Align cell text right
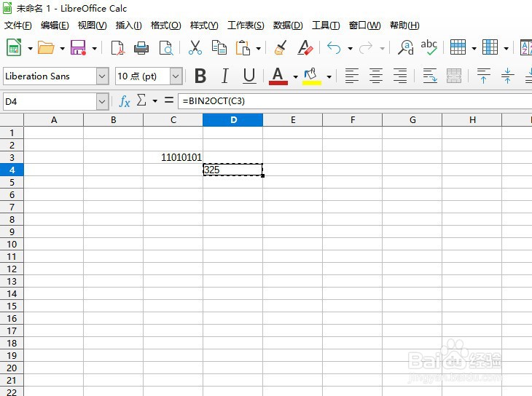This screenshot has width=532, height=396. 400,76
